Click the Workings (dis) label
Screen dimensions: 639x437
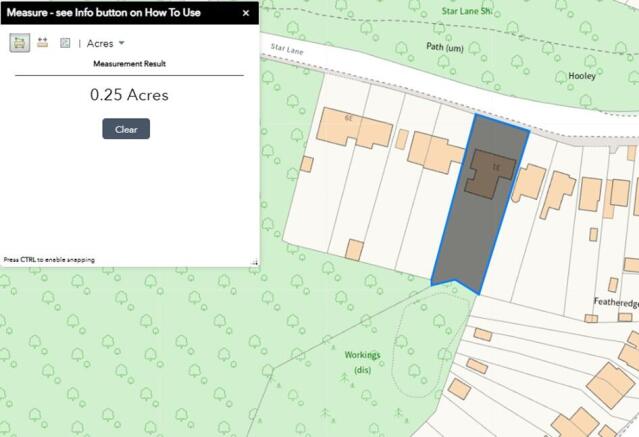click(362, 362)
